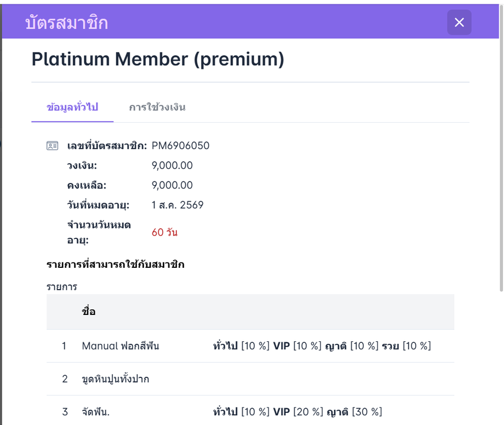Viewport: 504px width, 425px height.
Task: Select the Manual ฟอกสีฟัน row
Action: 250,346
